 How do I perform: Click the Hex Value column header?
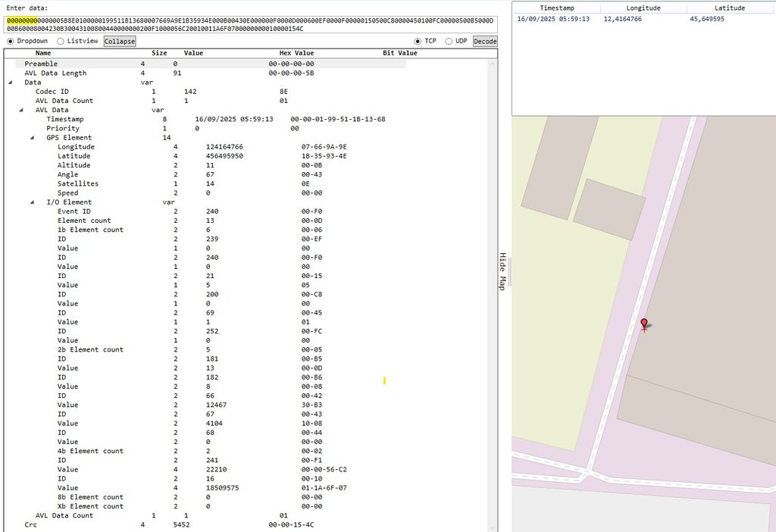click(296, 53)
